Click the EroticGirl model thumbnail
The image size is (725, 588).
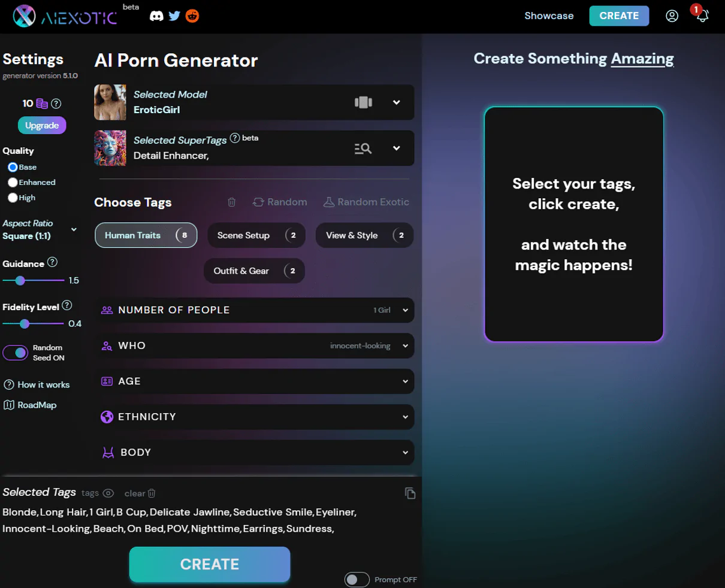(x=110, y=102)
